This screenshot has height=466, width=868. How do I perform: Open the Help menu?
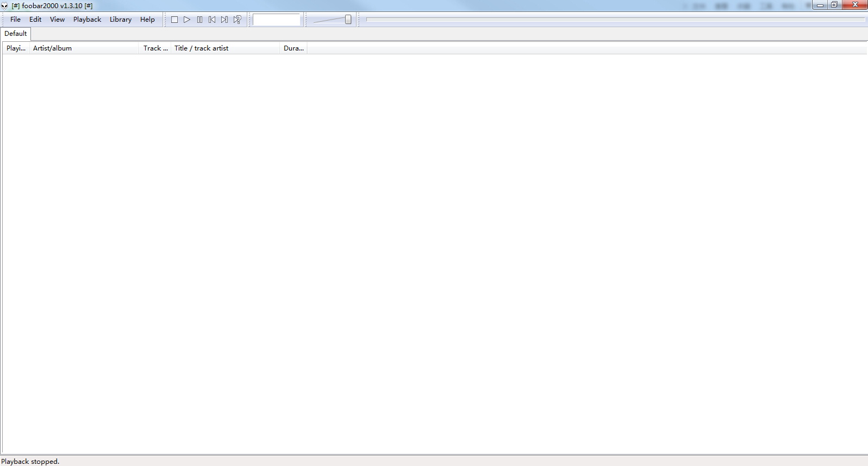[147, 20]
